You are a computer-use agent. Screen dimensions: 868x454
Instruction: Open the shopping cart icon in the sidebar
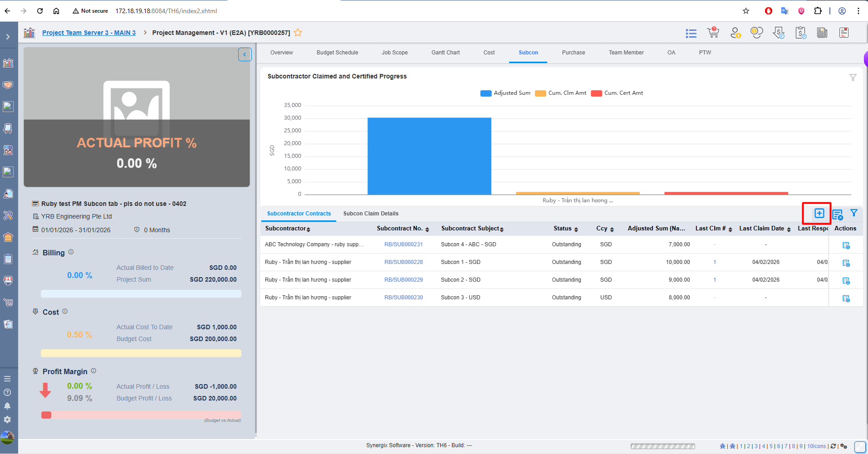(8, 303)
